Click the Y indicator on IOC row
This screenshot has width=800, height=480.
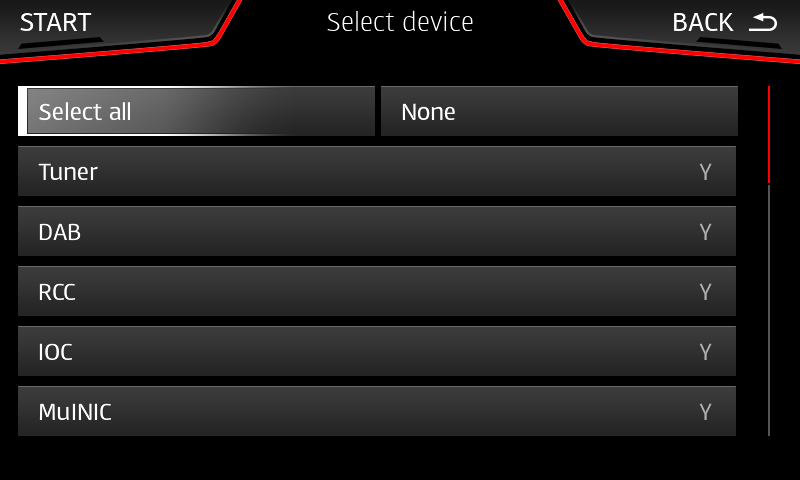(x=705, y=352)
